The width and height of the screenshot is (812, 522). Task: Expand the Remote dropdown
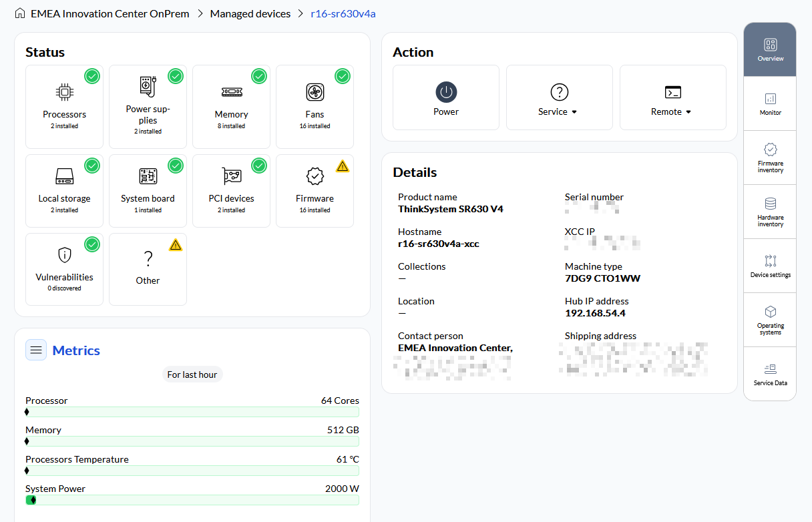pos(672,111)
